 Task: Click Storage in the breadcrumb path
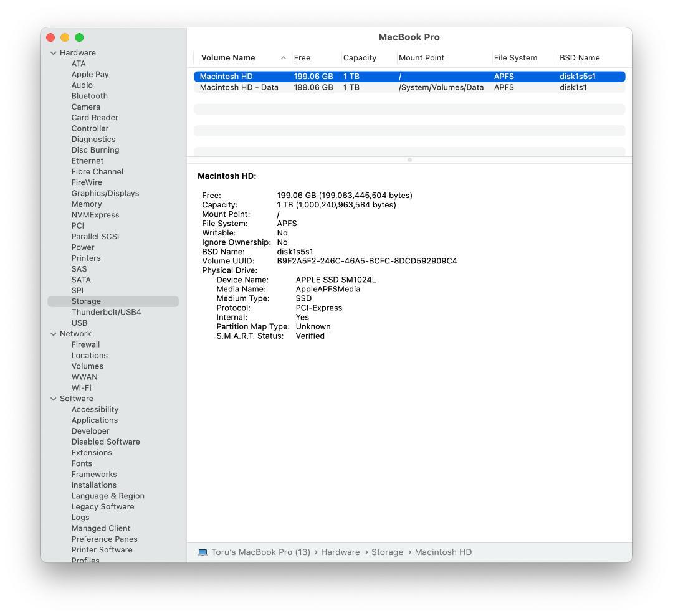click(x=387, y=552)
